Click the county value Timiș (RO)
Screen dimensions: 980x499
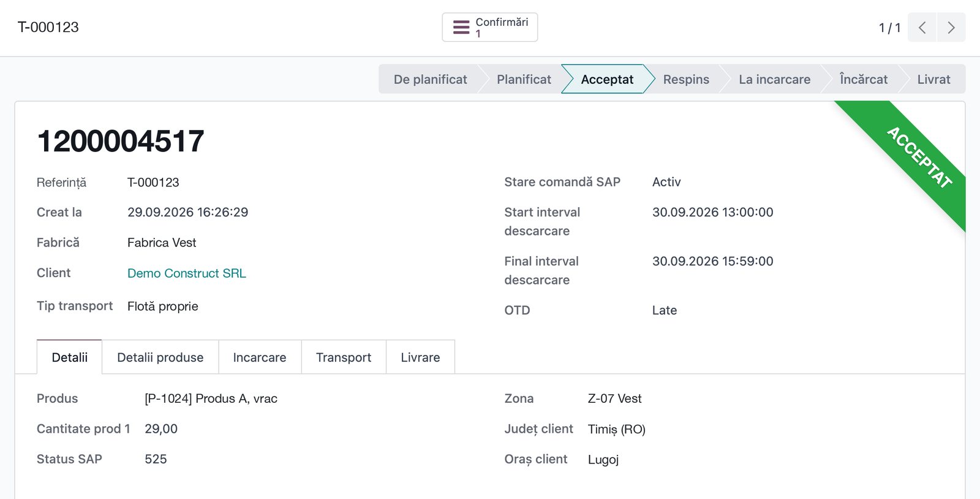617,429
